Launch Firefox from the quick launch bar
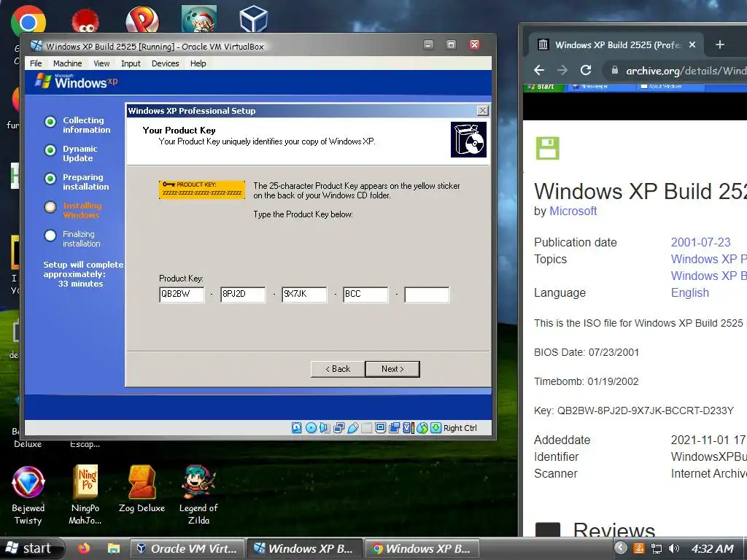747x560 pixels. [x=83, y=548]
